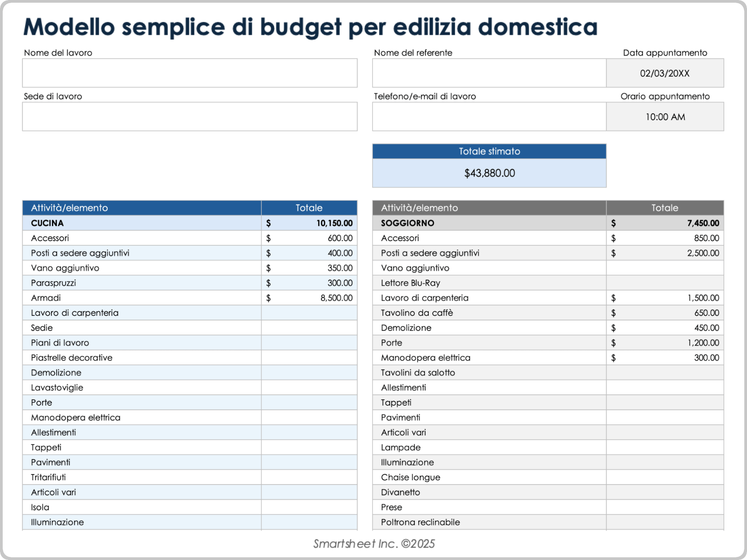Select the Totale stimato $43,880.00 cell

489,173
